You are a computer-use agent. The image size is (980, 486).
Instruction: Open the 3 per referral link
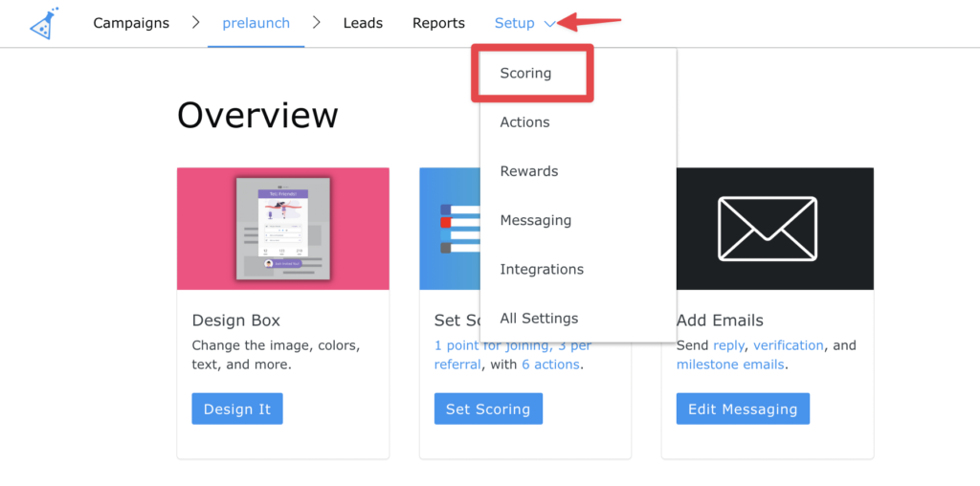pyautogui.click(x=513, y=355)
